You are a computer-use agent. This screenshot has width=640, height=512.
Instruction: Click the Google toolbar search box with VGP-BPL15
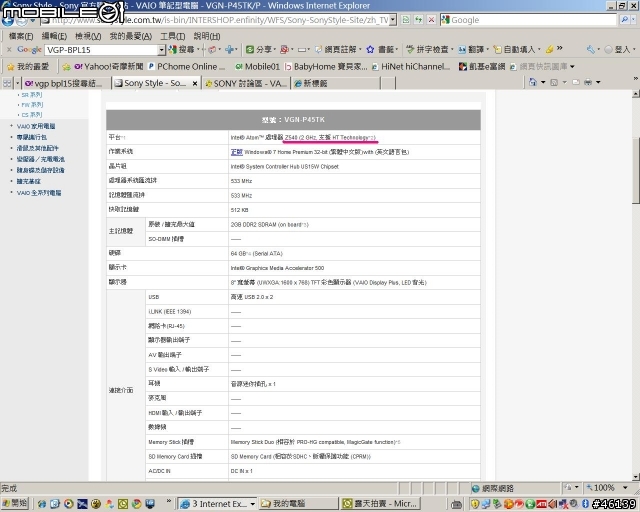point(101,50)
